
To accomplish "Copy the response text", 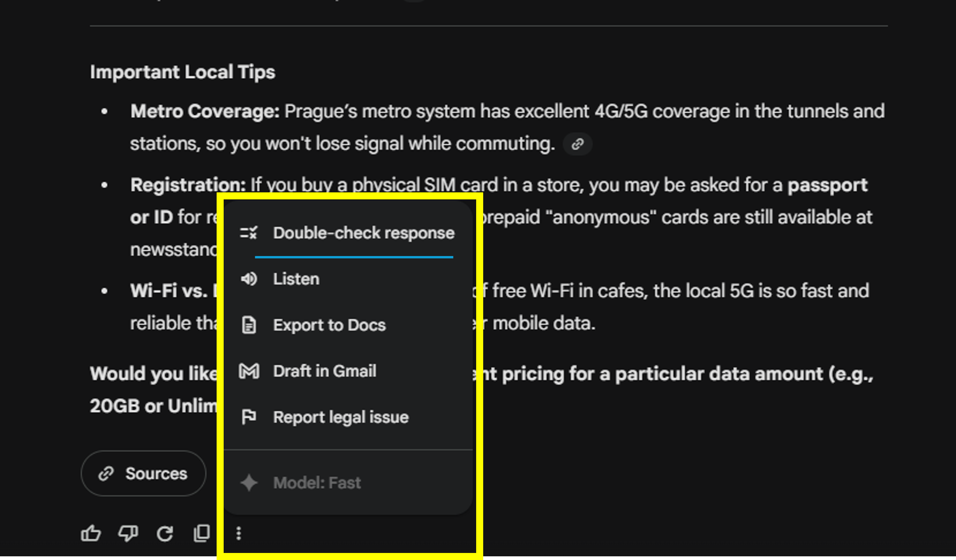I will [202, 533].
